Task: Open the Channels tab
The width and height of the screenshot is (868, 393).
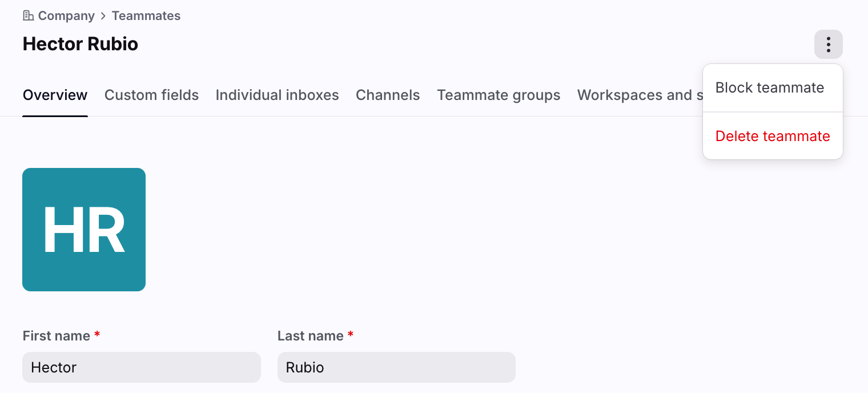Action: [388, 95]
